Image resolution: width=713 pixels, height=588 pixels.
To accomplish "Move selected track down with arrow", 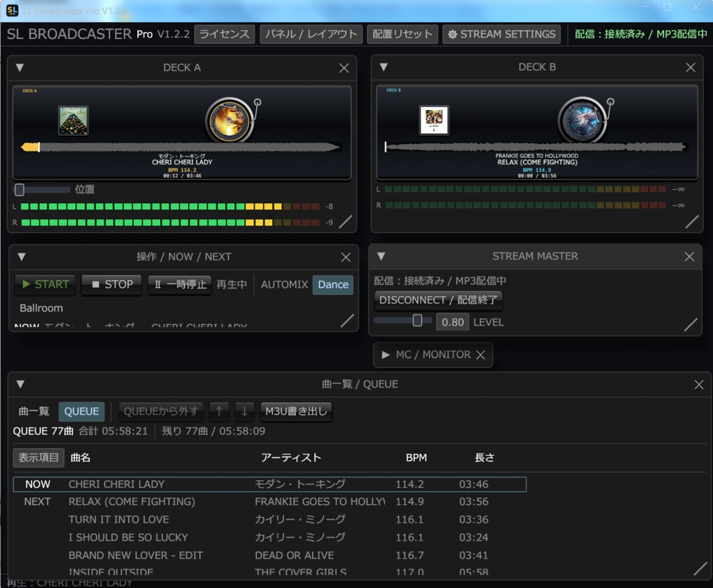I will pyautogui.click(x=244, y=412).
